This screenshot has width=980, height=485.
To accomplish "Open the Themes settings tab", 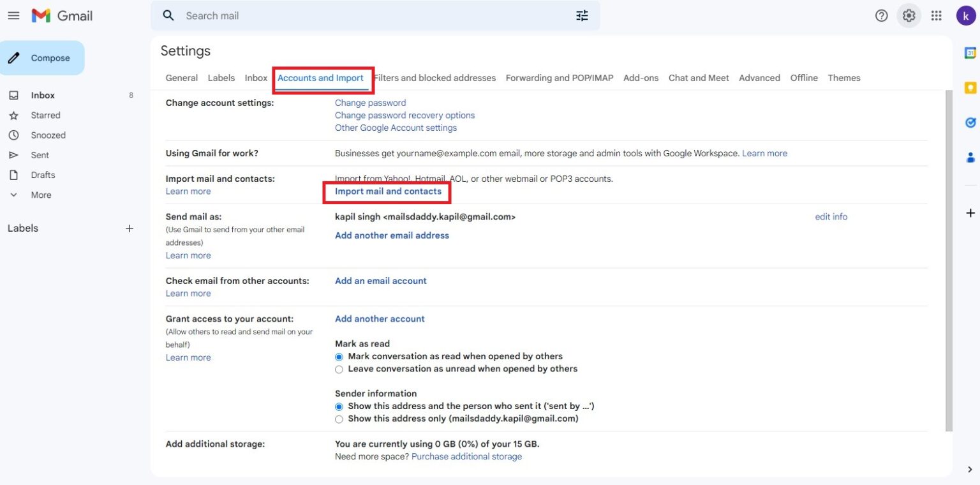I will 843,77.
